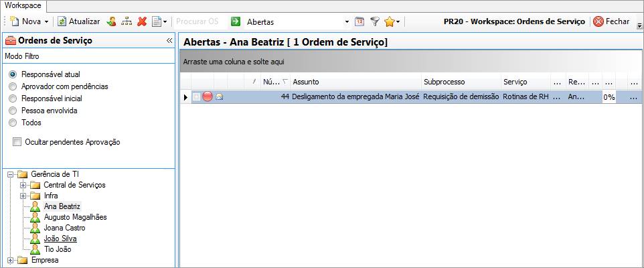The width and height of the screenshot is (644, 268).
Task: Select João Silva in tree
Action: click(x=60, y=238)
